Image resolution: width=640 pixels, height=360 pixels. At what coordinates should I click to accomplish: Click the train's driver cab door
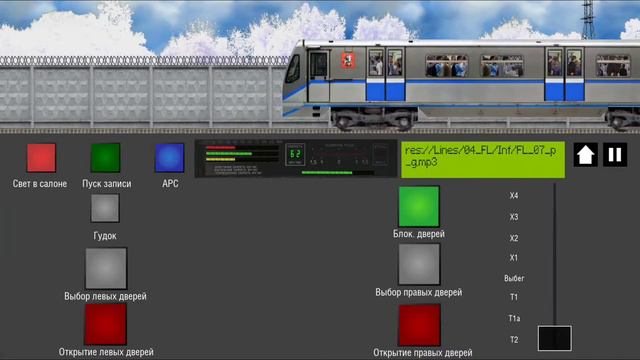318,75
